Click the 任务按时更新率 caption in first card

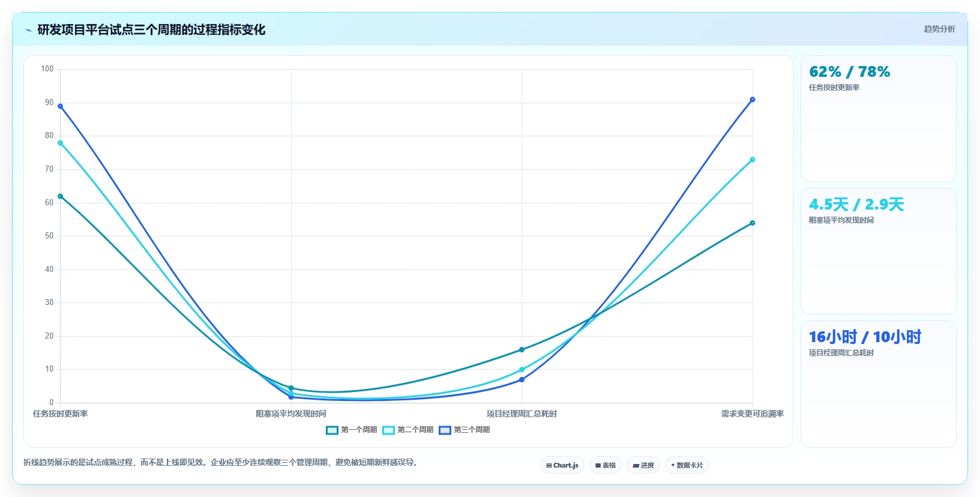(x=834, y=88)
